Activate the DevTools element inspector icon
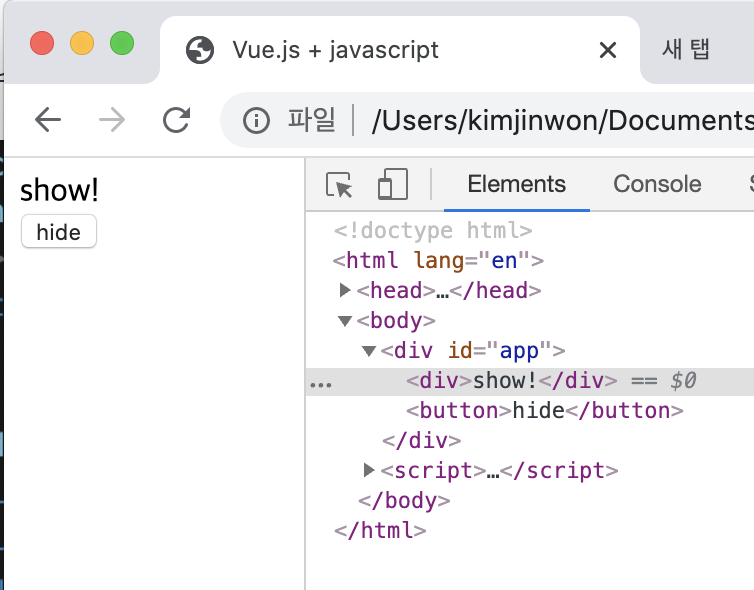 pos(339,185)
